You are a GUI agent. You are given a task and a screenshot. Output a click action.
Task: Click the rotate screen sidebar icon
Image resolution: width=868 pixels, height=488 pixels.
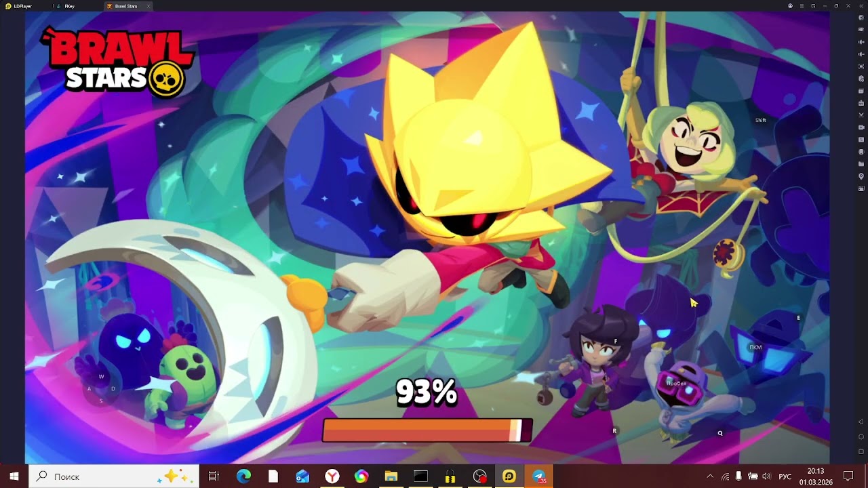click(x=861, y=152)
